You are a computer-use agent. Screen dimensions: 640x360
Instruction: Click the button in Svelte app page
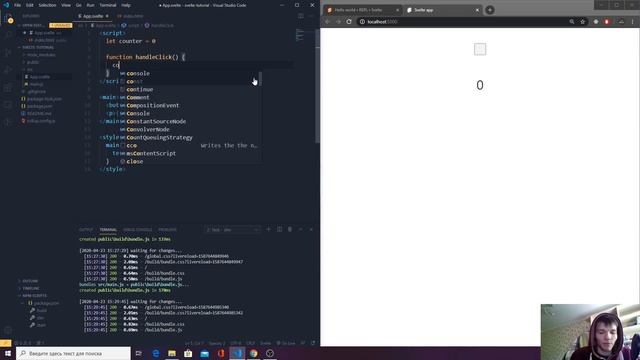(x=480, y=49)
